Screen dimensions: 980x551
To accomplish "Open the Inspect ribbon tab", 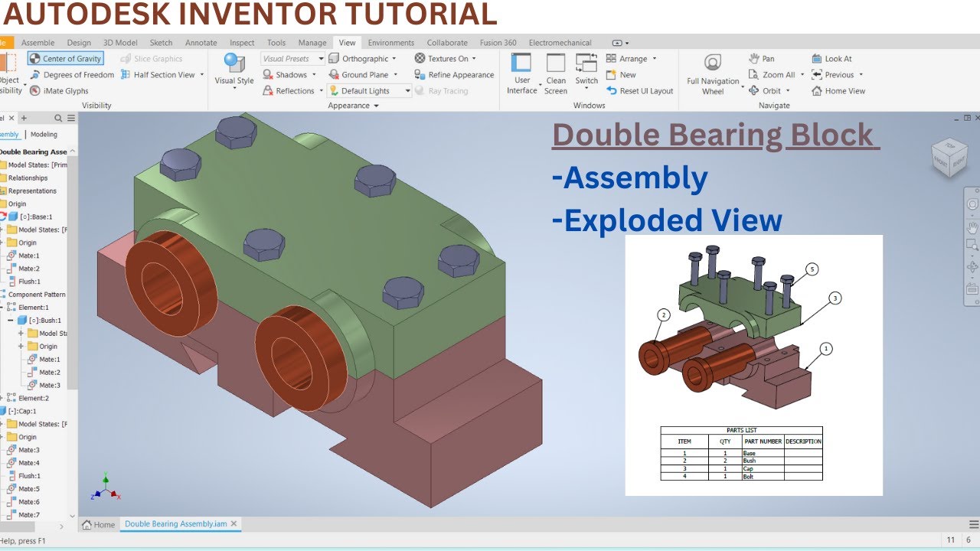I will coord(242,43).
